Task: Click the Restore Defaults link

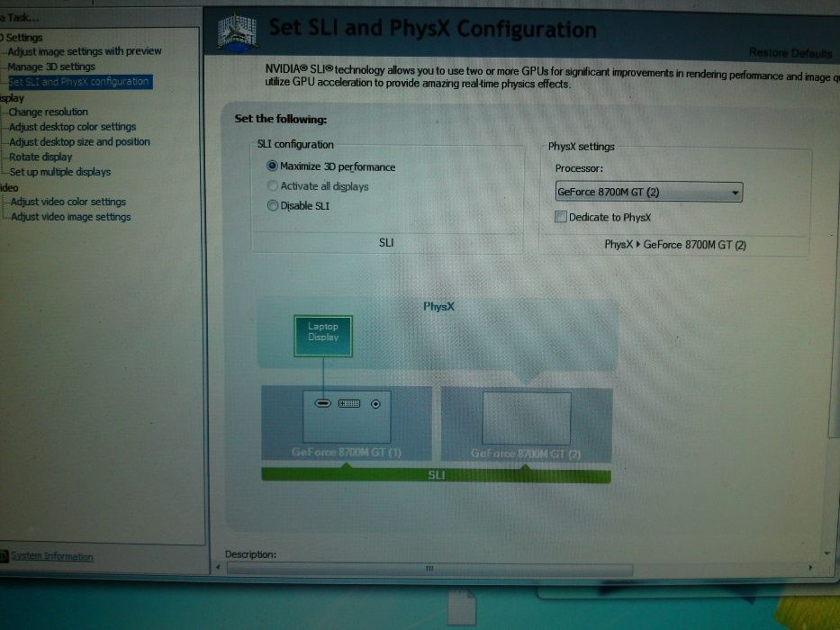Action: 790,52
